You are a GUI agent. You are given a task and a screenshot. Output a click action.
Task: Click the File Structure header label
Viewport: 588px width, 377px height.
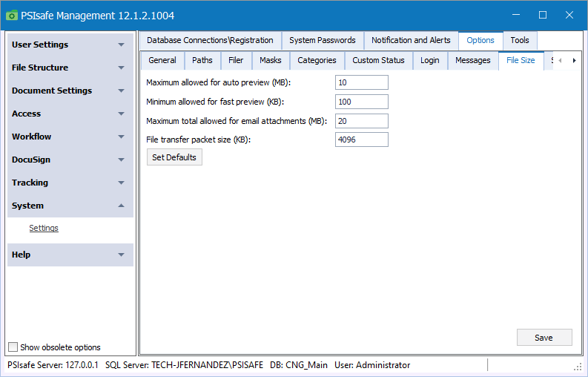point(40,68)
